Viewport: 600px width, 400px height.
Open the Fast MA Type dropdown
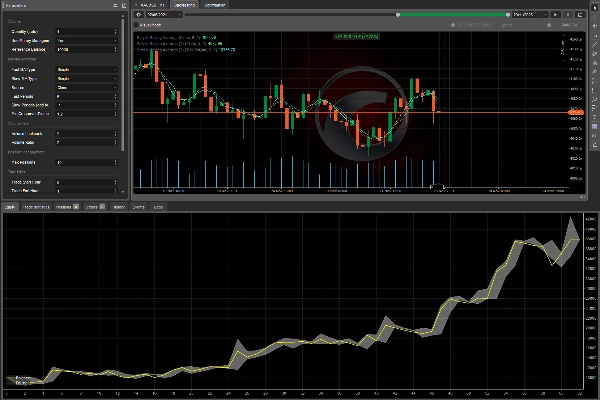click(x=88, y=72)
